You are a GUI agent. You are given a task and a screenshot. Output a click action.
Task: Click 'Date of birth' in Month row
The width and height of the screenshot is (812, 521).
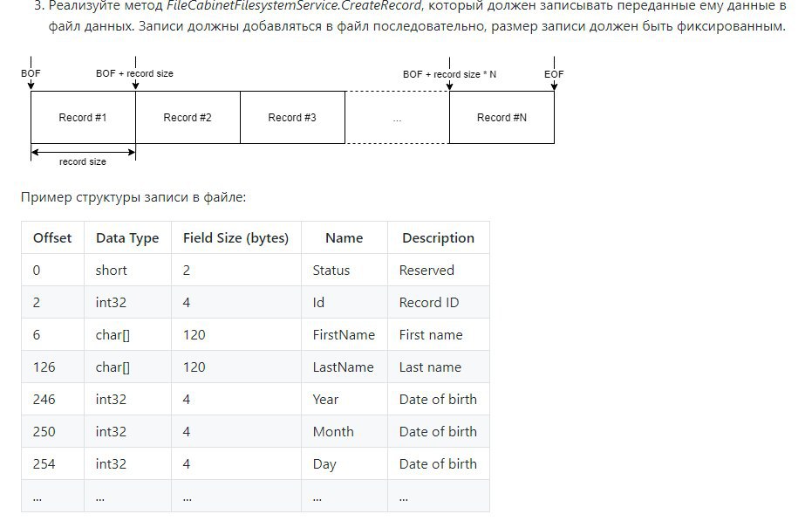coord(438,431)
